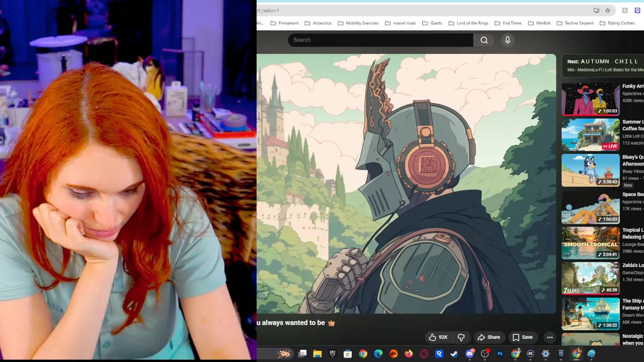The width and height of the screenshot is (644, 362).
Task: Open the Zelda's Lofi video thumbnail
Action: (x=591, y=278)
